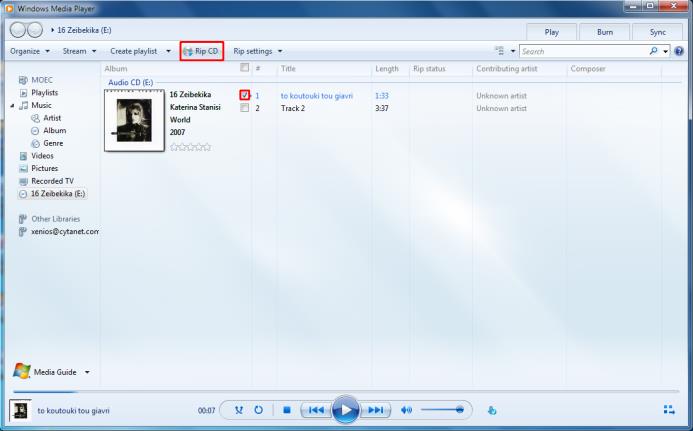Switch to Now Playing view
693x431 pixels.
coord(669,410)
